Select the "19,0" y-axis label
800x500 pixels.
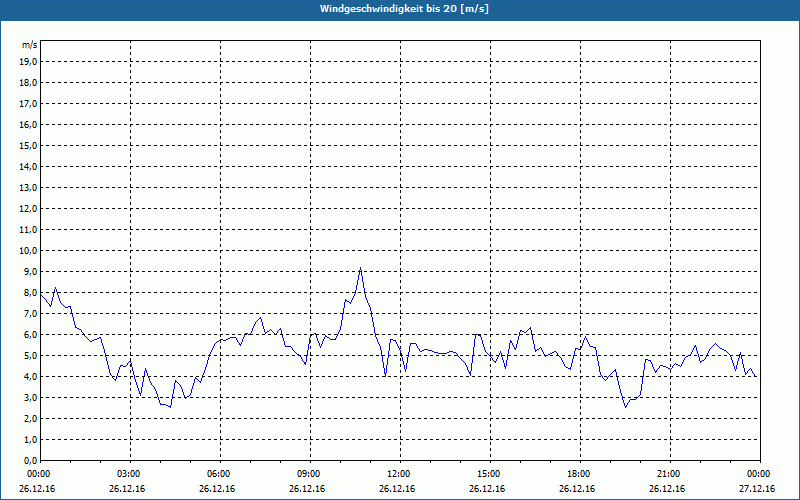pyautogui.click(x=28, y=62)
